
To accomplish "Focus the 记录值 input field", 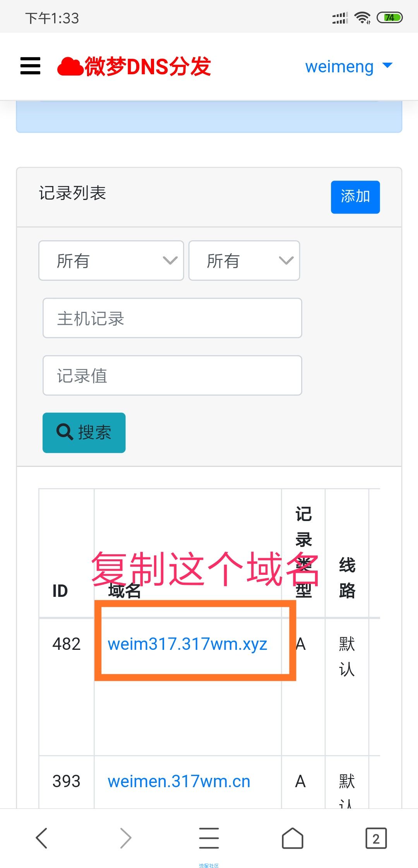I will 172,375.
